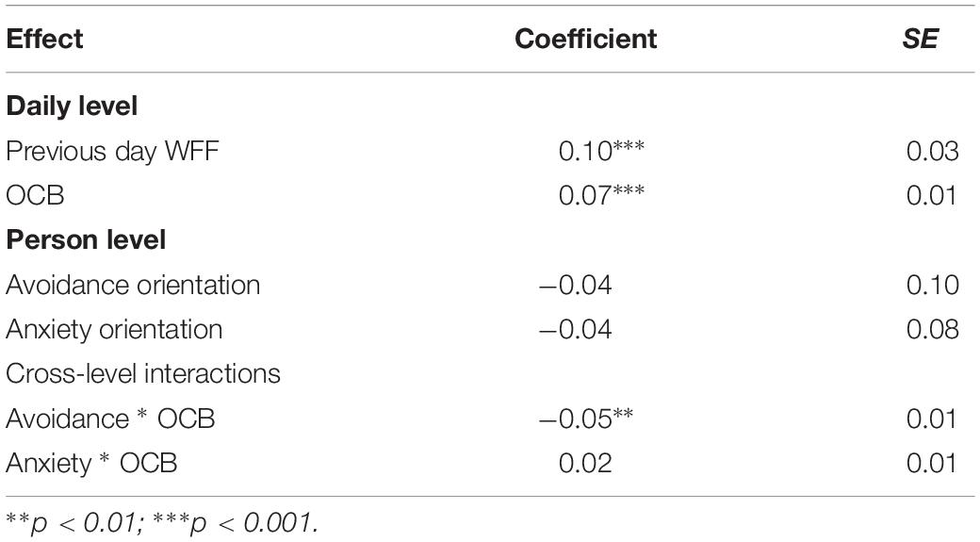Click the 0.10*** coefficient value

click(x=600, y=151)
